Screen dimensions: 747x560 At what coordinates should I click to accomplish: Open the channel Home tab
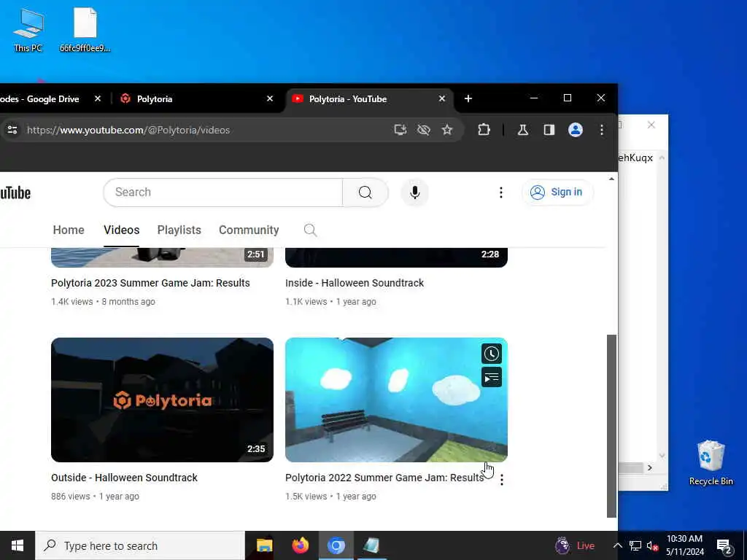[69, 230]
